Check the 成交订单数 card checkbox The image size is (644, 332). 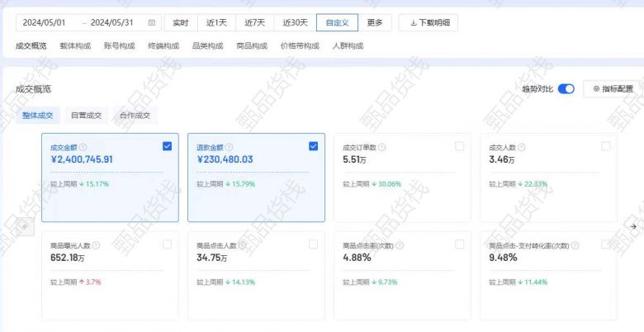pyautogui.click(x=460, y=146)
